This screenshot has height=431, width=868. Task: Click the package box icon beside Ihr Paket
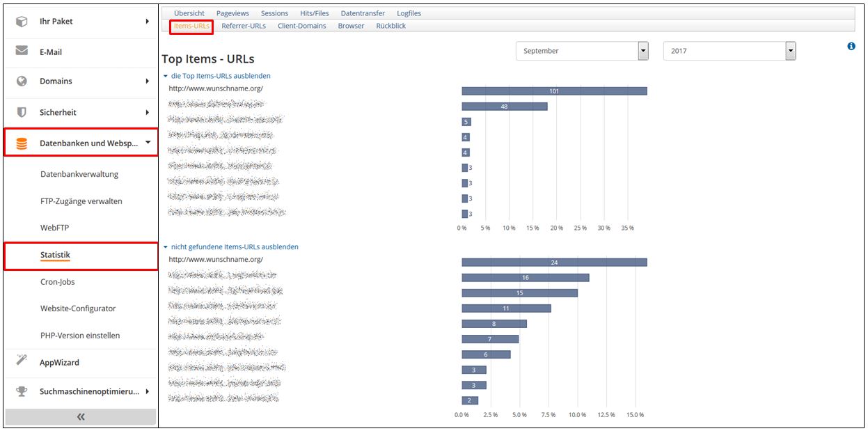(22, 22)
